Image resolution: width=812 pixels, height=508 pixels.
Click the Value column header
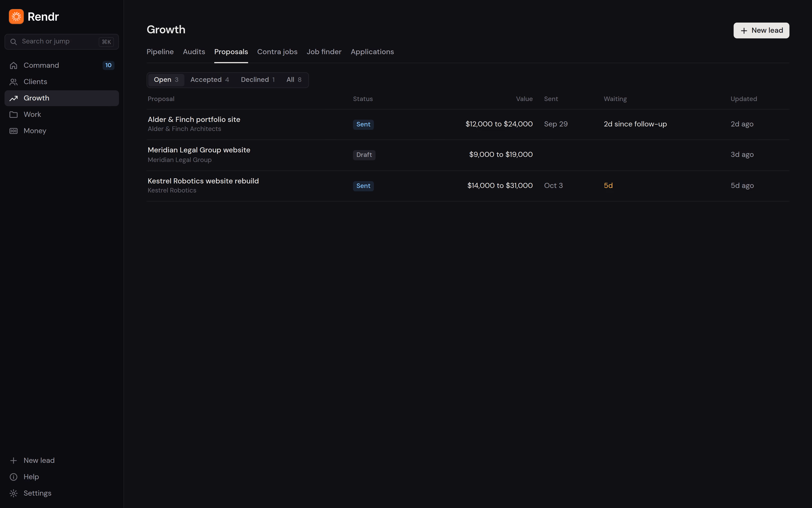click(524, 99)
